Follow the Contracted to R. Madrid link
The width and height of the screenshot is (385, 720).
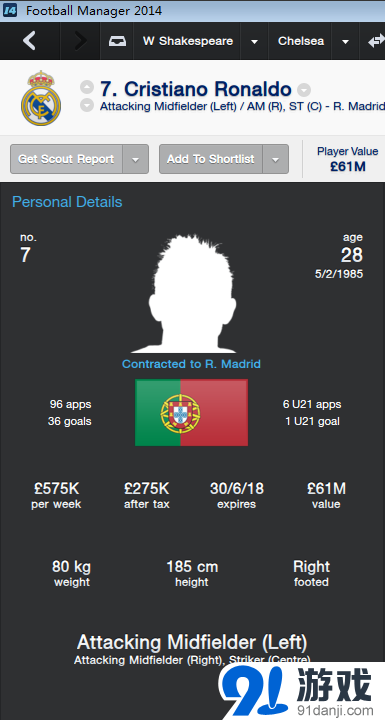point(191,364)
